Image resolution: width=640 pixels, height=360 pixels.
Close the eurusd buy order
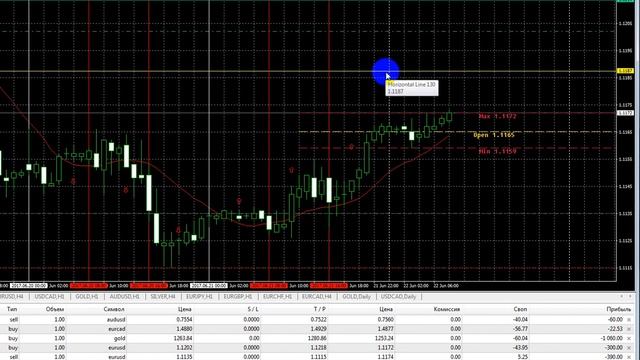coord(629,348)
